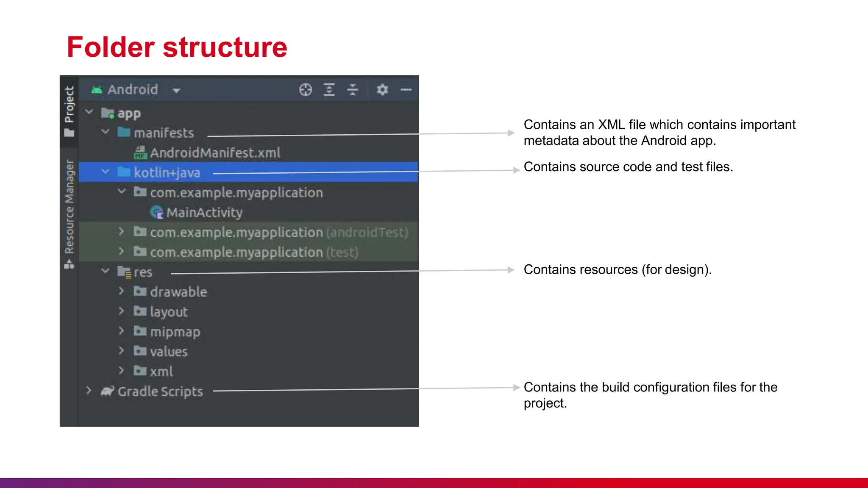The image size is (868, 488).
Task: Collapse the res folder chevron
Action: 106,271
